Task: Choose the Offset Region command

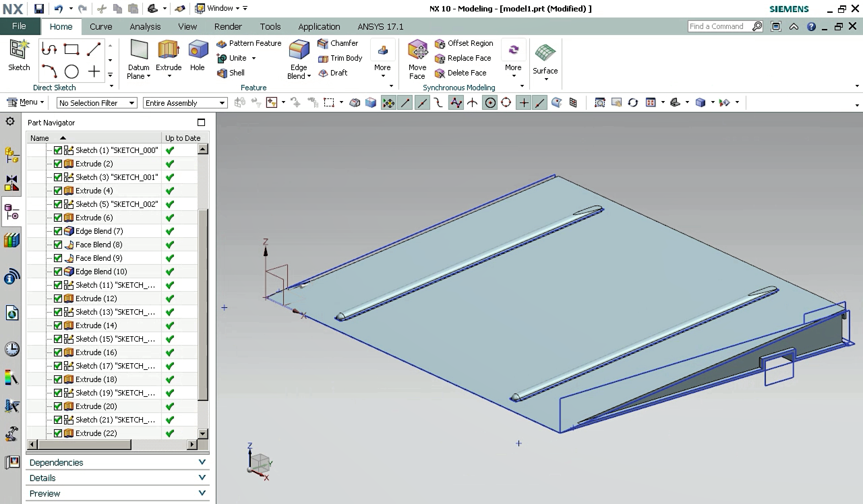Action: click(464, 43)
